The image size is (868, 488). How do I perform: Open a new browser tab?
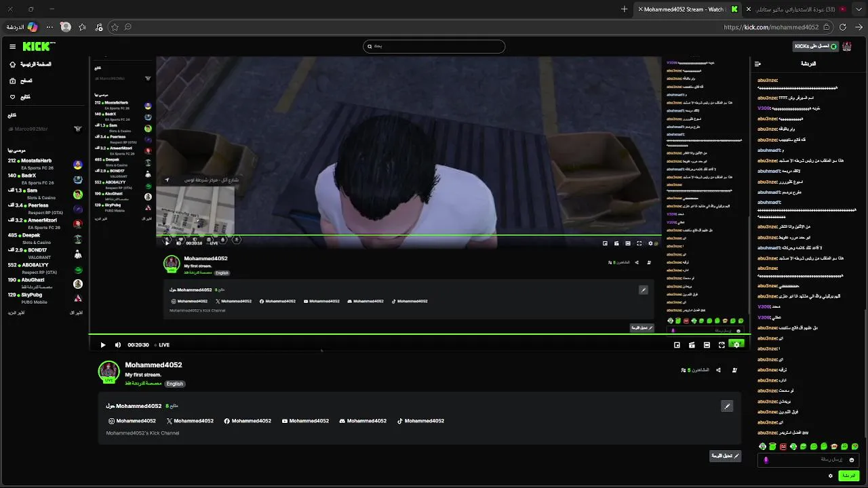[x=625, y=9]
